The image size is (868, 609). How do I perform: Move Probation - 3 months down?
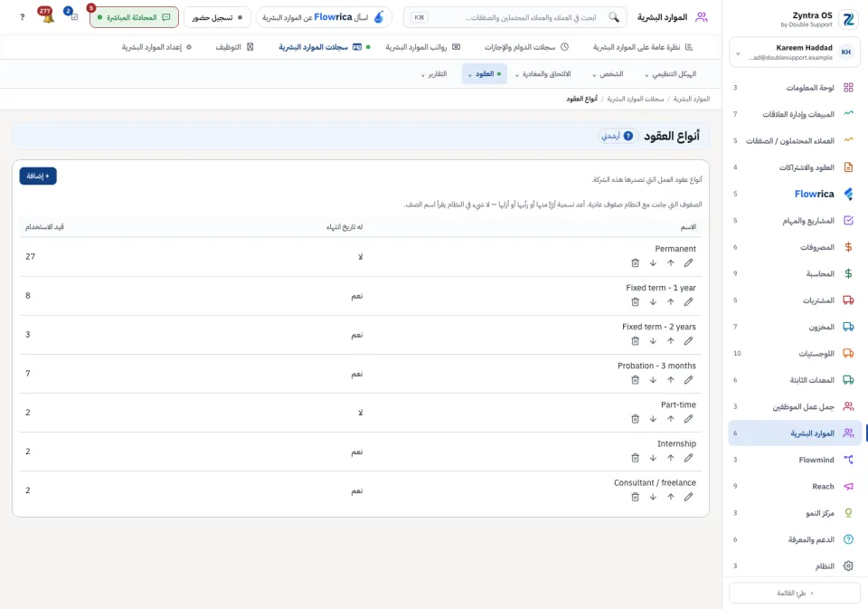pyautogui.click(x=653, y=379)
